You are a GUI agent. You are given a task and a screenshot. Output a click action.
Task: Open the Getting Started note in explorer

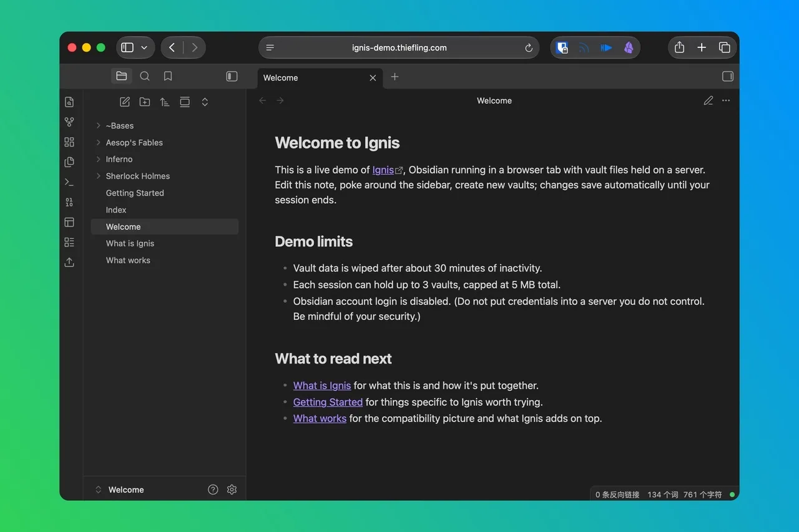(x=165, y=193)
